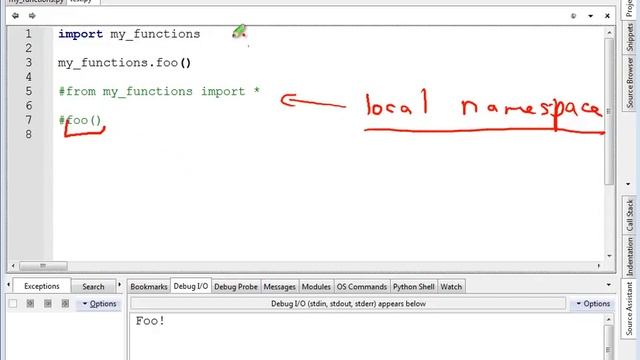Click the Debug I/O header label bar
The width and height of the screenshot is (640, 360).
coord(348,304)
